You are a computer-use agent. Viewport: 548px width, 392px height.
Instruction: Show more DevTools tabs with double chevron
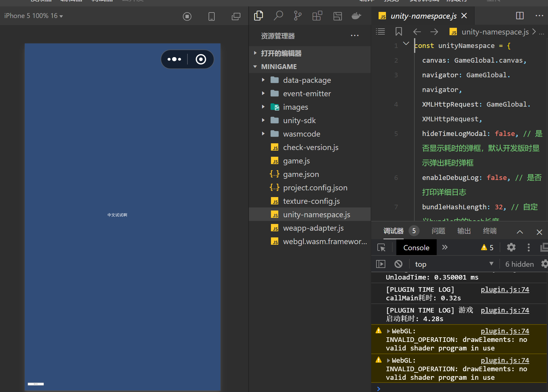pyautogui.click(x=445, y=247)
